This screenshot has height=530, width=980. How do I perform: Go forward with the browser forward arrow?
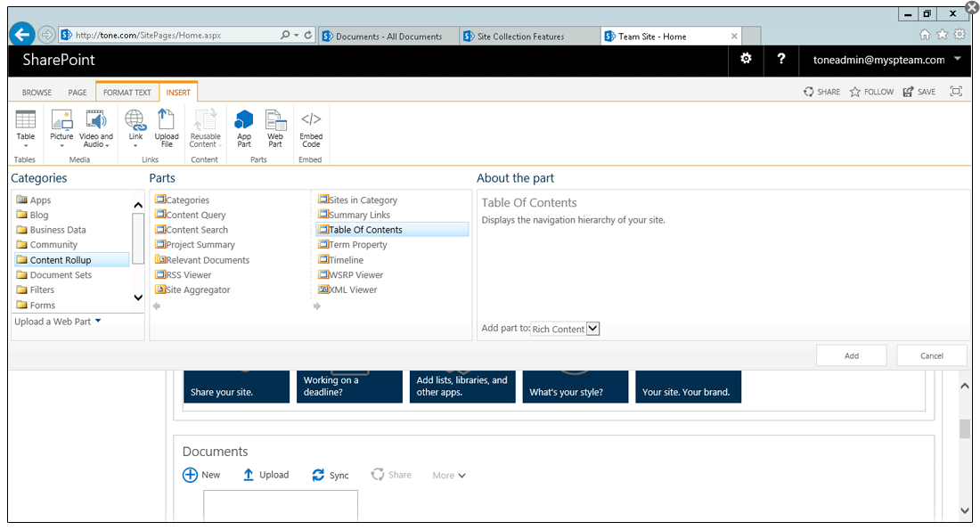[x=47, y=35]
